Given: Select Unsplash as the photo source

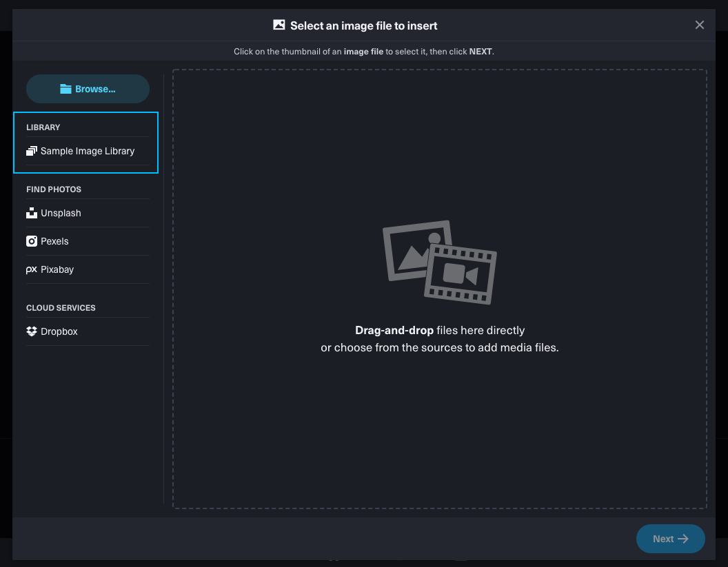Looking at the screenshot, I should point(61,213).
